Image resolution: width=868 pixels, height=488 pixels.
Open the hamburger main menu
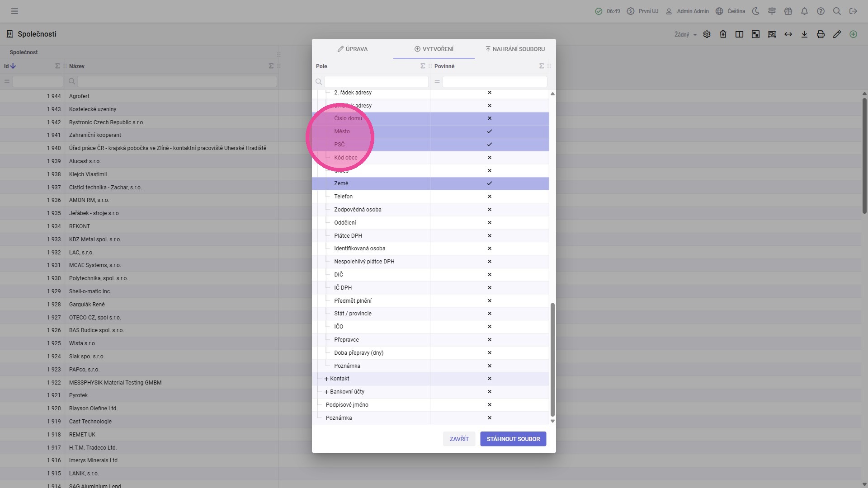pyautogui.click(x=14, y=11)
